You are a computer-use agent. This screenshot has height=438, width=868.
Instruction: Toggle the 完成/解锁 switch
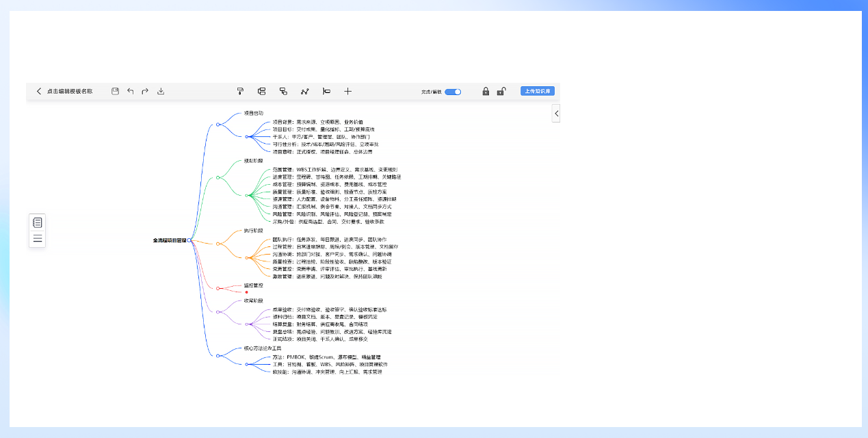(x=453, y=92)
